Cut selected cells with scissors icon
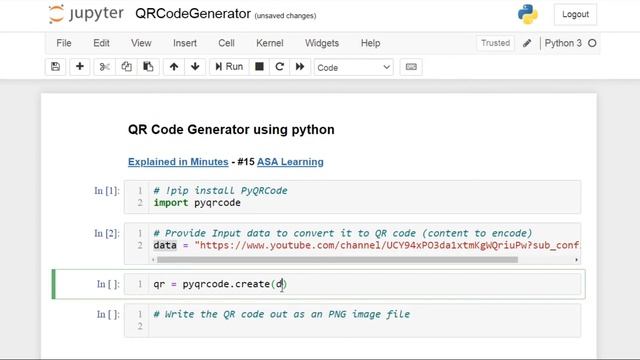This screenshot has height=360, width=640. click(104, 67)
